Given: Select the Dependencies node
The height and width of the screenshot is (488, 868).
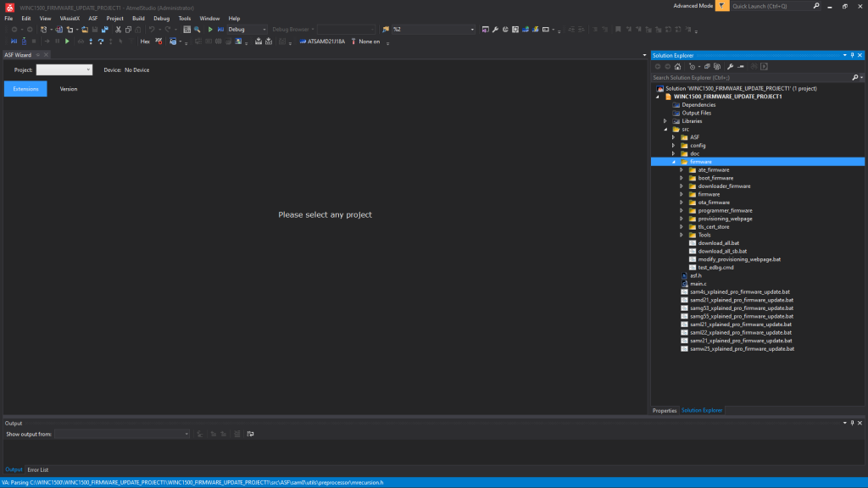Looking at the screenshot, I should [698, 104].
